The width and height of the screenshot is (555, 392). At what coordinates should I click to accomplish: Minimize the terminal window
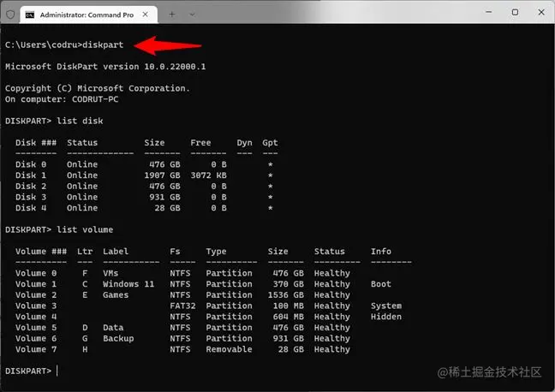tap(489, 12)
